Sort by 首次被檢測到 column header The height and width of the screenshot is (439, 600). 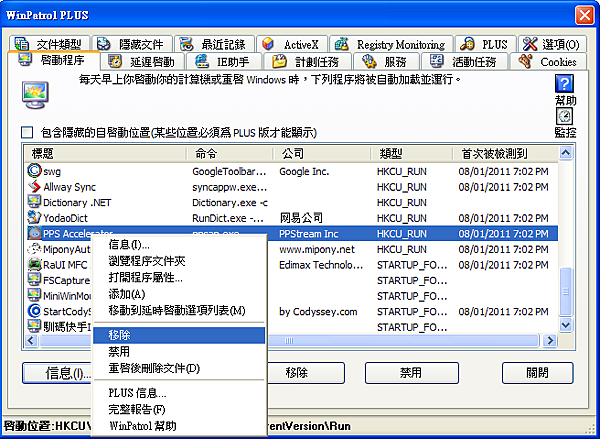[x=505, y=154]
